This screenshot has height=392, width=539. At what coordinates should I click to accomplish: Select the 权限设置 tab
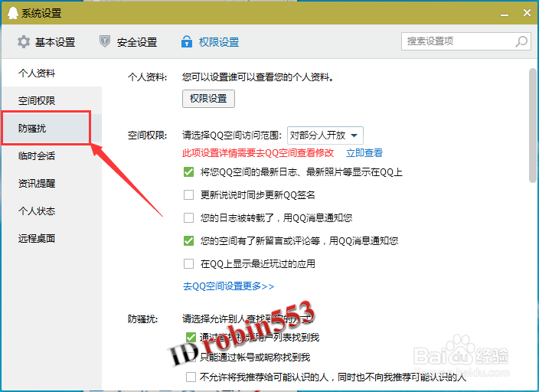[x=210, y=42]
